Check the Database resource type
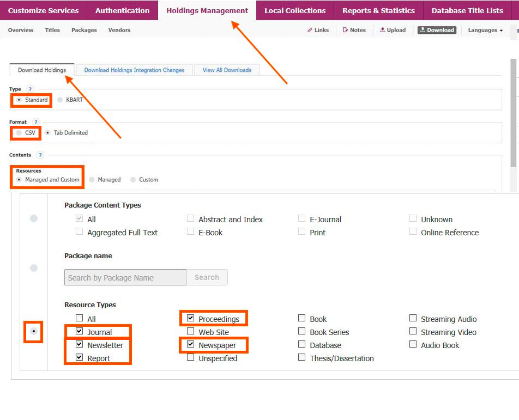This screenshot has height=420, width=519. click(301, 344)
